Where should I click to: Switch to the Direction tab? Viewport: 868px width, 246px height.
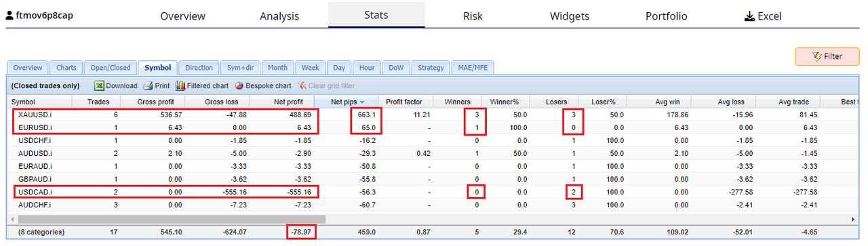(199, 68)
